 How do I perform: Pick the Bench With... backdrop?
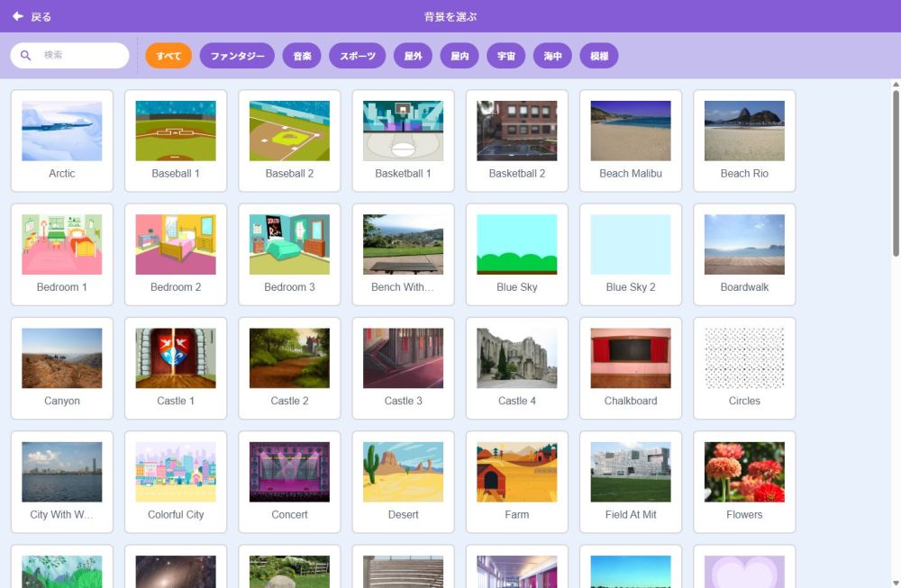pyautogui.click(x=404, y=254)
